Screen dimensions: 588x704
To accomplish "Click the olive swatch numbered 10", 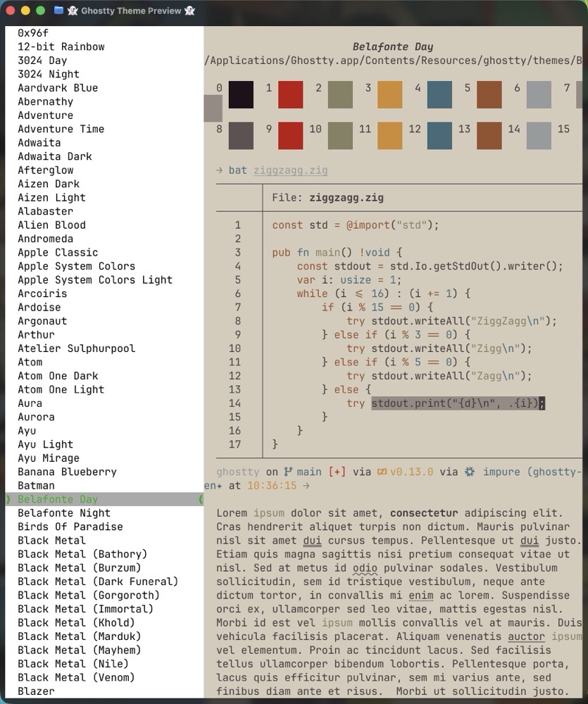I will click(340, 136).
